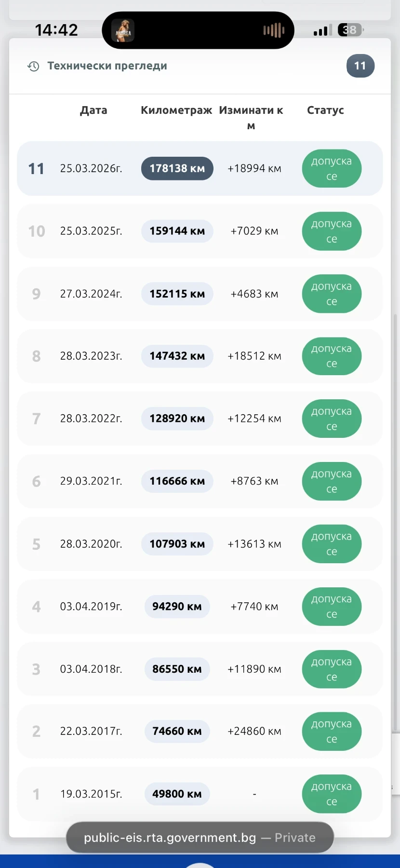Screen dimensions: 400x868
Task: Tap the album artwork thumbnail in Dynamic Island
Action: (x=123, y=31)
